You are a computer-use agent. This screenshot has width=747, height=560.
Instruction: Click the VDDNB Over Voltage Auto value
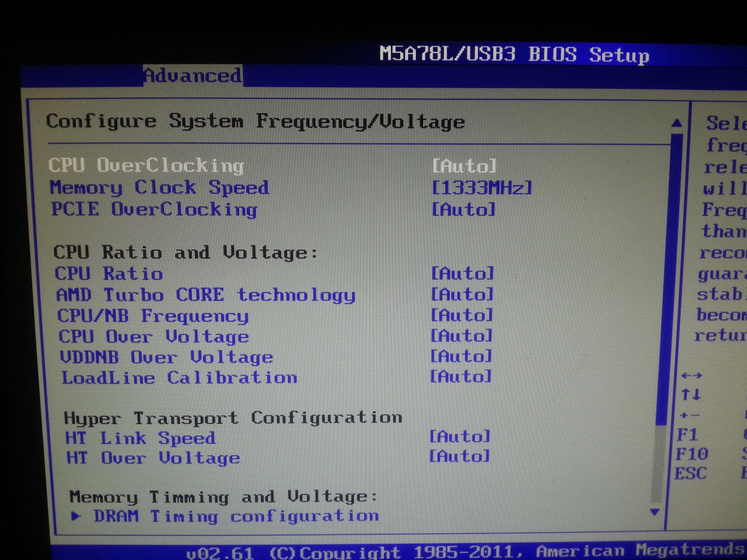(461, 357)
